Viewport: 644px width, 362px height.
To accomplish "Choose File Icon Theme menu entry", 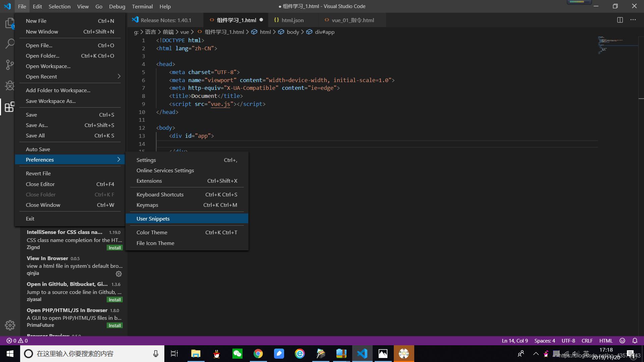I will tap(187, 243).
